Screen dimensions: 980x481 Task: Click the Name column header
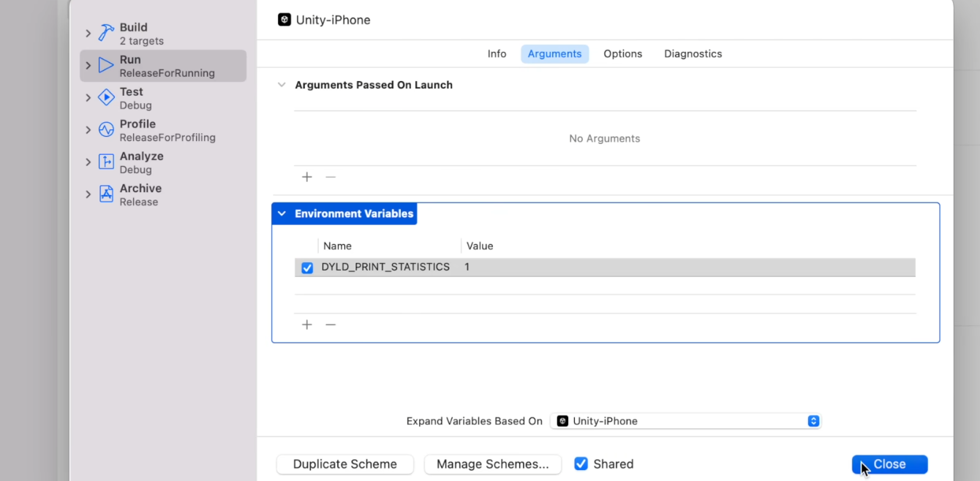pos(337,246)
